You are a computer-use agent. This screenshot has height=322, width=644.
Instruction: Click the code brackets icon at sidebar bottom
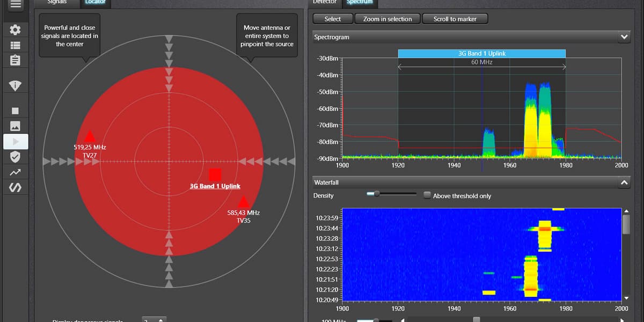click(15, 187)
